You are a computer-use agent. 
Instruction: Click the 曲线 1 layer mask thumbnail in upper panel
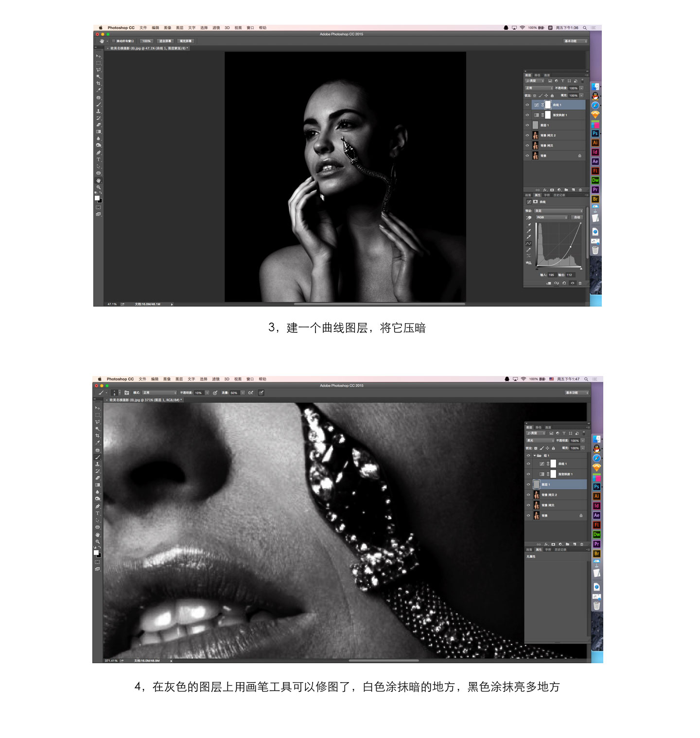pos(548,105)
